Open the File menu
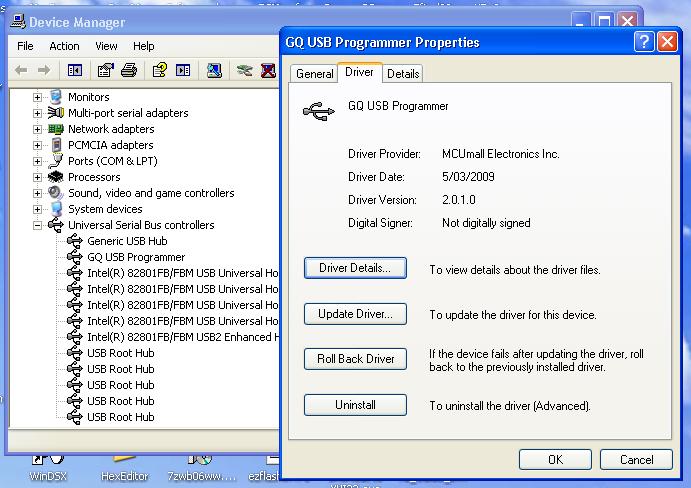The image size is (691, 488). 25,46
